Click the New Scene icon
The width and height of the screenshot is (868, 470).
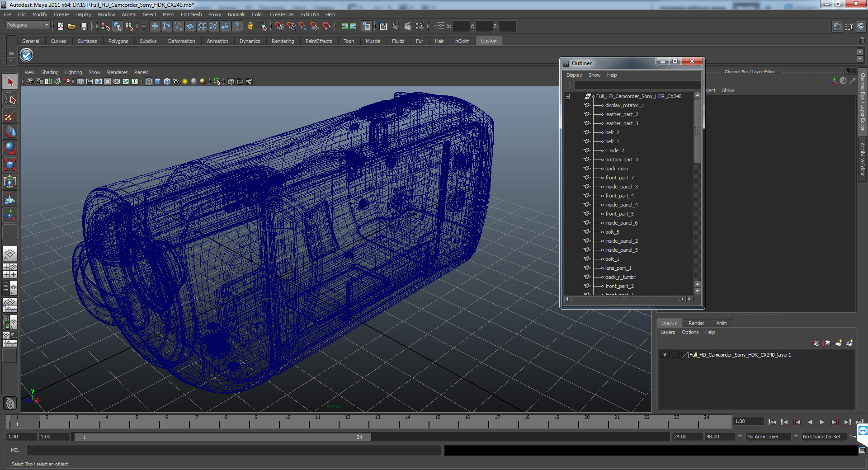[x=61, y=27]
